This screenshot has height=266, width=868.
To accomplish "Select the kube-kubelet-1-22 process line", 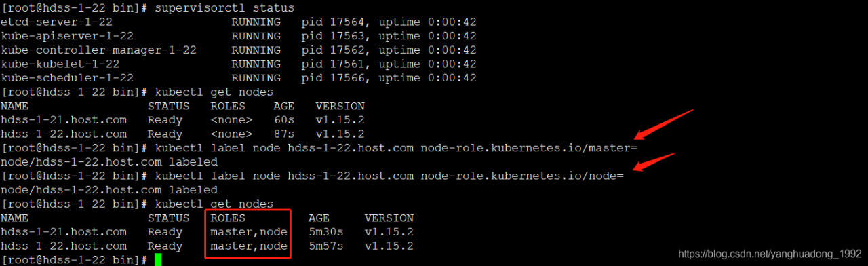I will pyautogui.click(x=239, y=64).
